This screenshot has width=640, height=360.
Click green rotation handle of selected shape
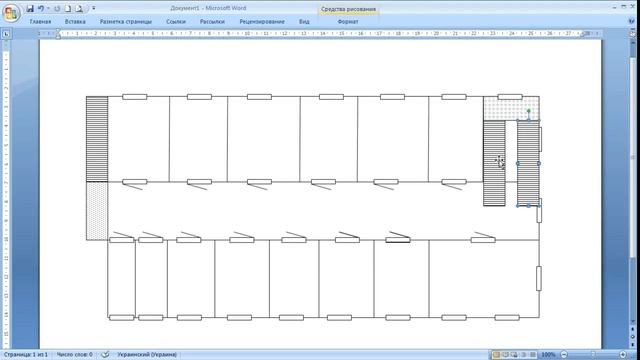529,111
